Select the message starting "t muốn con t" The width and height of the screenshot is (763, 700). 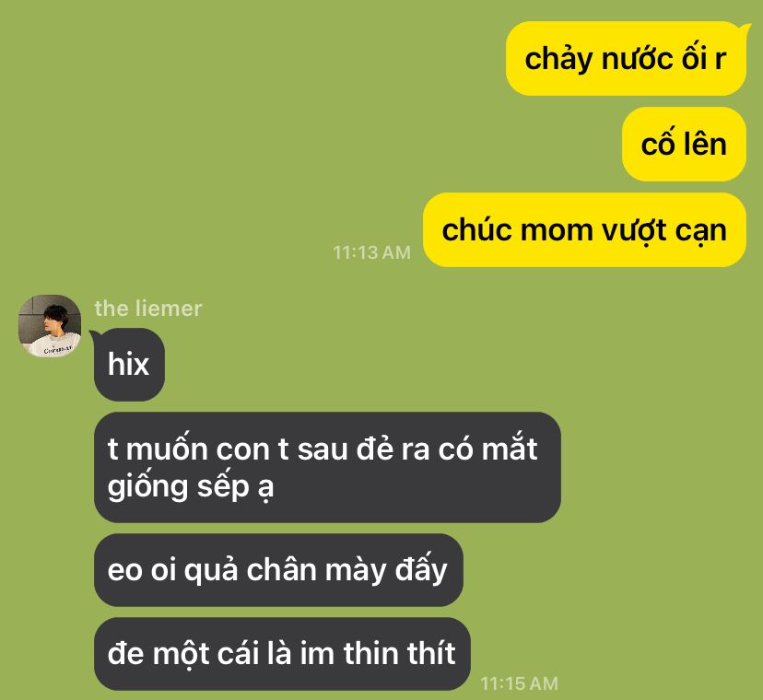327,467
